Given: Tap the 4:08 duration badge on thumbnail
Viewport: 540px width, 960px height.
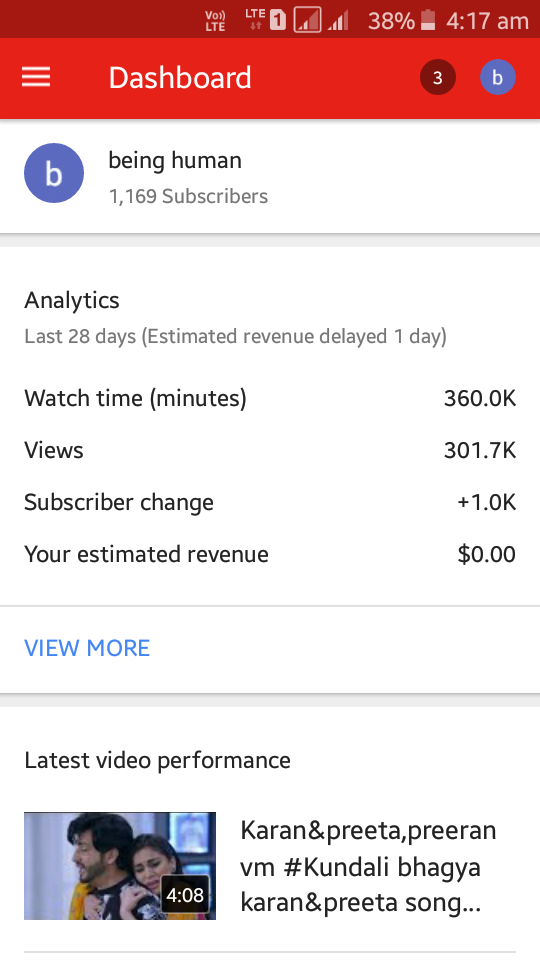Looking at the screenshot, I should 185,896.
